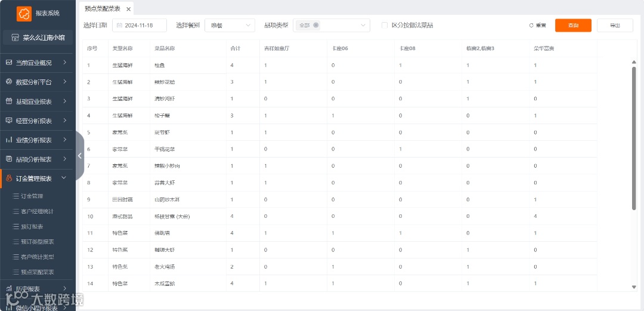Click the 港式甜品 type cell
Image resolution: width=644 pixels, height=311 pixels.
click(122, 216)
